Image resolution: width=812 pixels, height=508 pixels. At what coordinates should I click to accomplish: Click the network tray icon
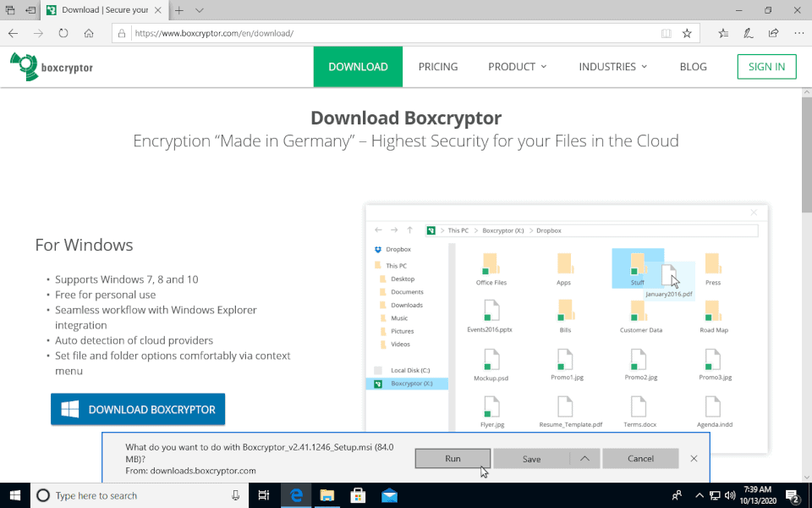[x=715, y=495]
